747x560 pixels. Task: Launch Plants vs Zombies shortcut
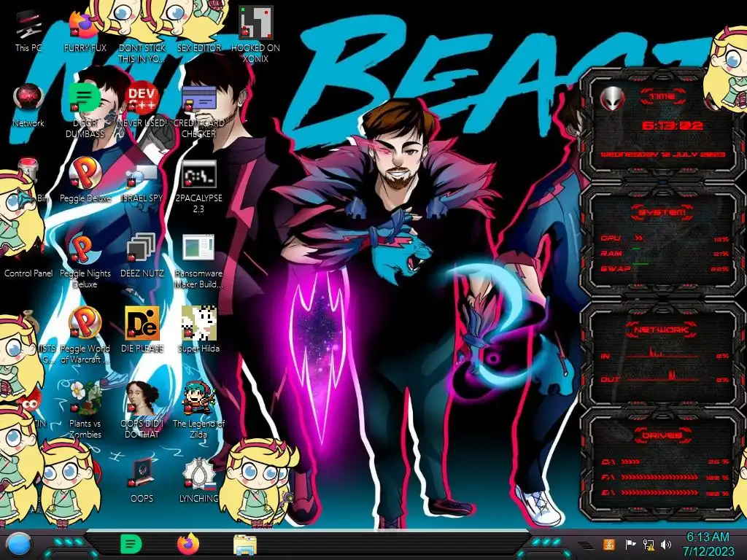coord(85,411)
